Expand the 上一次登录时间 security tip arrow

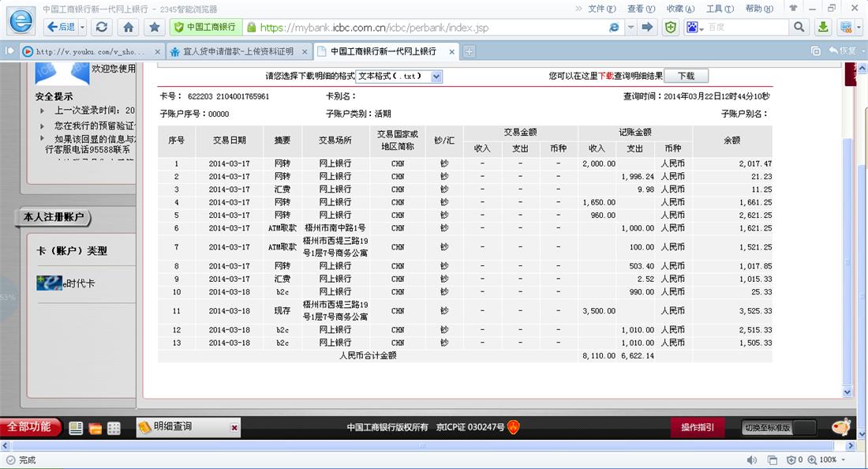coord(43,111)
